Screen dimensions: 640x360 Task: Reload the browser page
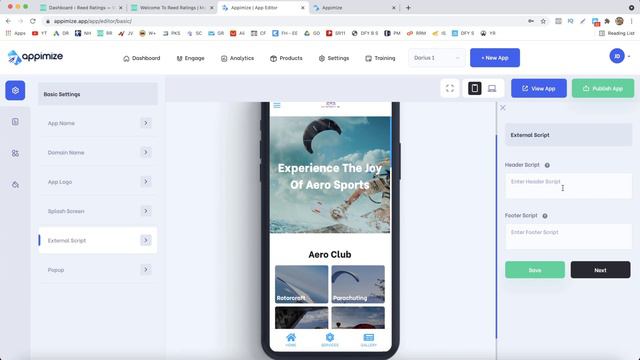pos(33,21)
